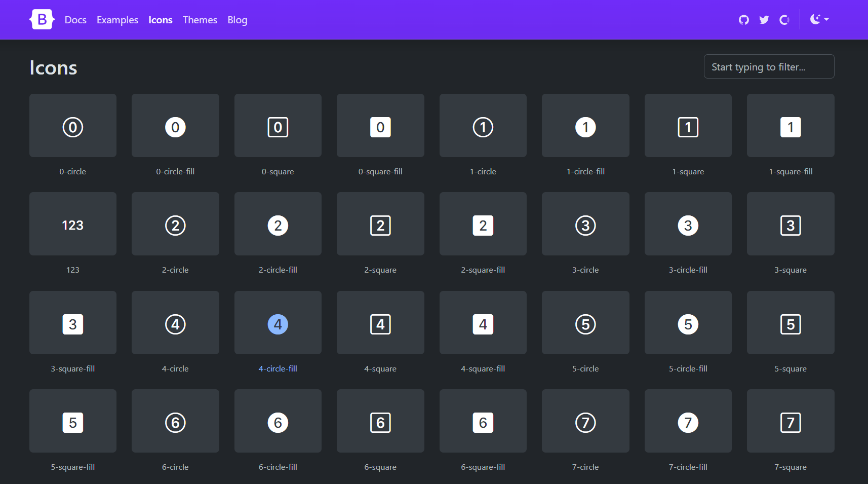Select the 2-square-fill icon tile
This screenshot has width=868, height=484.
click(483, 224)
